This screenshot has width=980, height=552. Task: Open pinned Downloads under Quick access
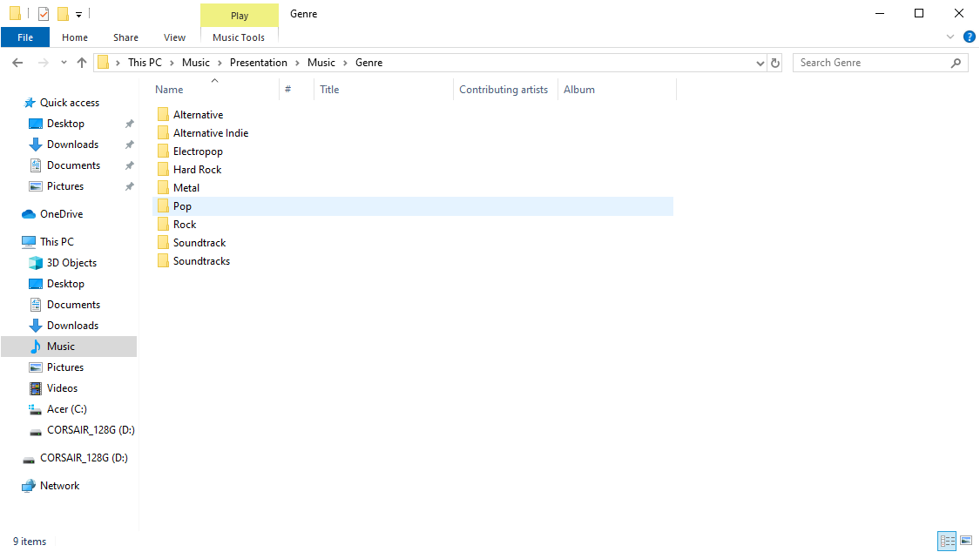pos(72,145)
